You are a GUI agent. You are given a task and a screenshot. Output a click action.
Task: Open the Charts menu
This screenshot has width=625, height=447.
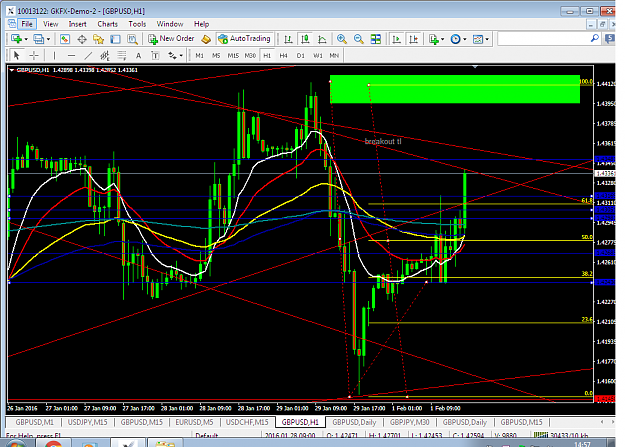coord(108,24)
